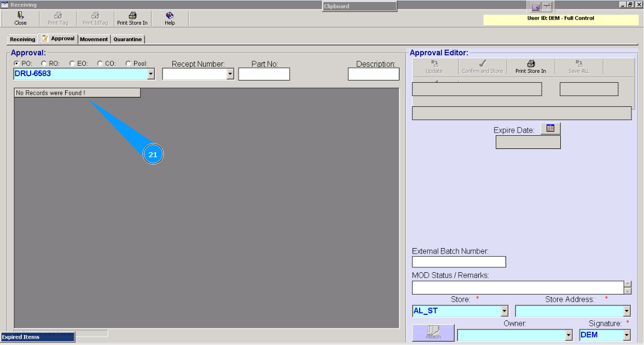Switch to the Movement tab

coord(94,39)
